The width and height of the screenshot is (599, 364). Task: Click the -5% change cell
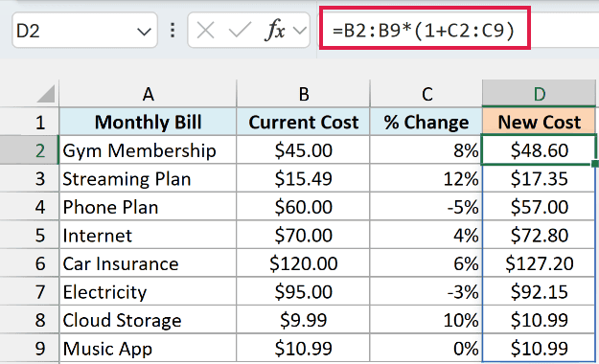click(x=426, y=207)
